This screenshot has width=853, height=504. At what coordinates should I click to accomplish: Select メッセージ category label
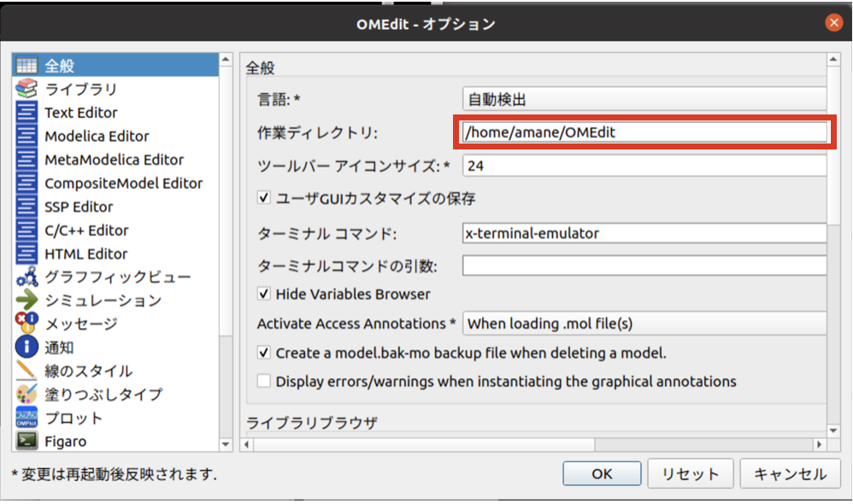click(x=81, y=324)
